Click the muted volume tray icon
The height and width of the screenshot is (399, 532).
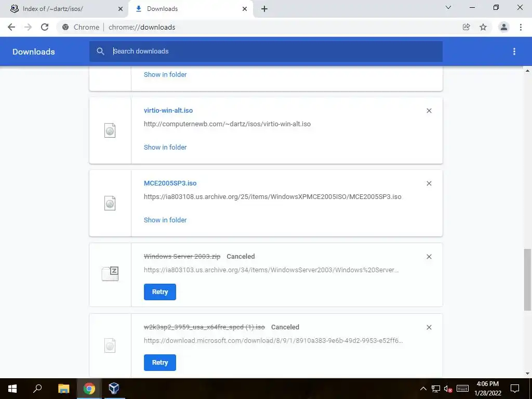(x=448, y=389)
